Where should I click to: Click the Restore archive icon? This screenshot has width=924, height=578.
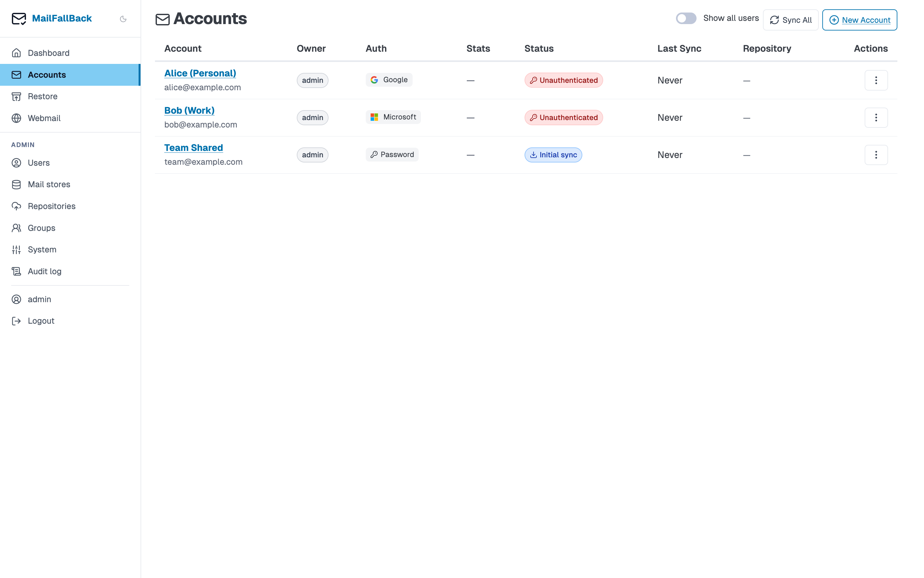16,96
